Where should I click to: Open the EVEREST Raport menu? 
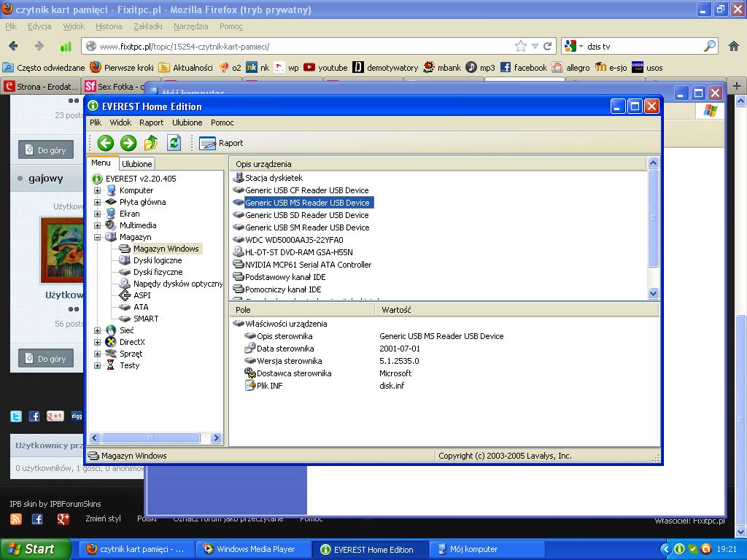152,122
